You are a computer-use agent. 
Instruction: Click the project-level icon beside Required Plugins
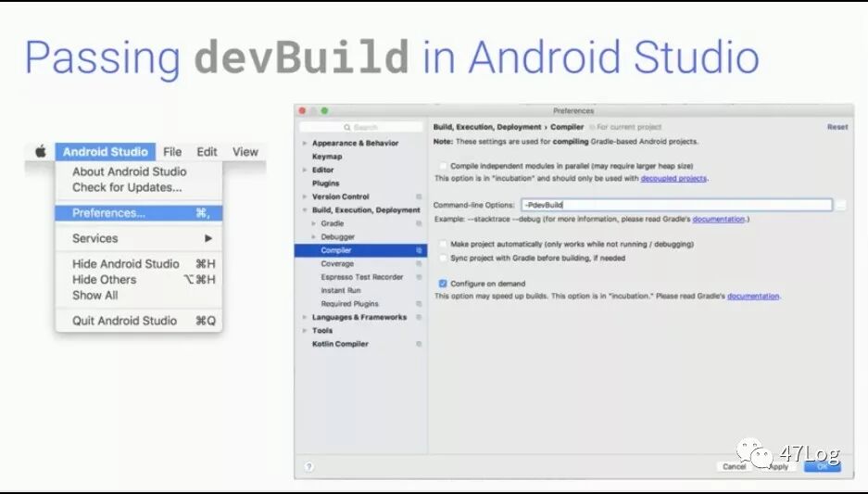(x=419, y=303)
